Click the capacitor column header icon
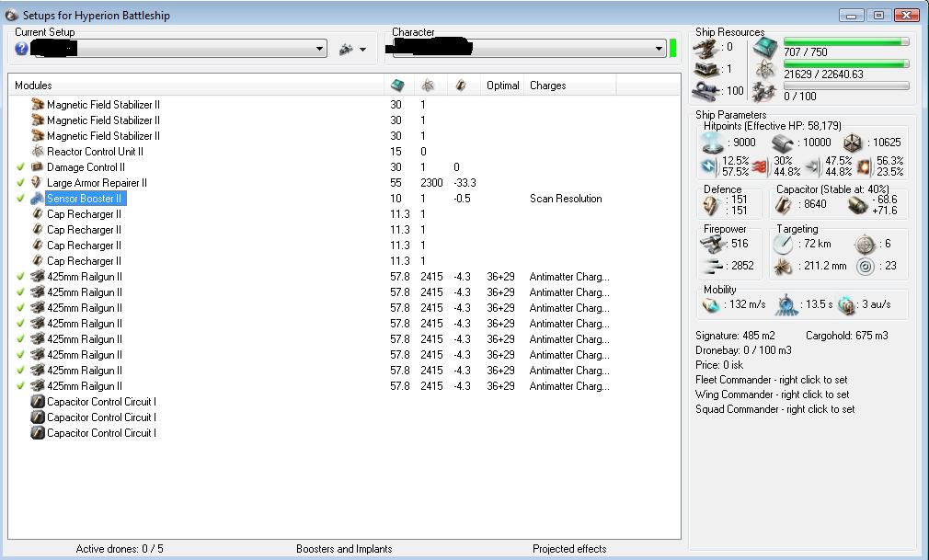This screenshot has width=929, height=560. 460,86
